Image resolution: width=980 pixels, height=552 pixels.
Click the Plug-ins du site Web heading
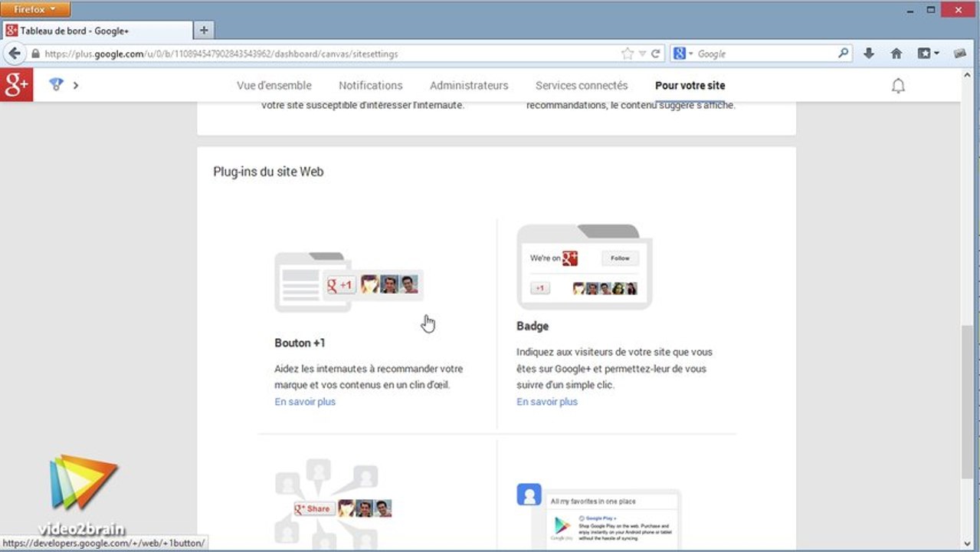pyautogui.click(x=268, y=172)
